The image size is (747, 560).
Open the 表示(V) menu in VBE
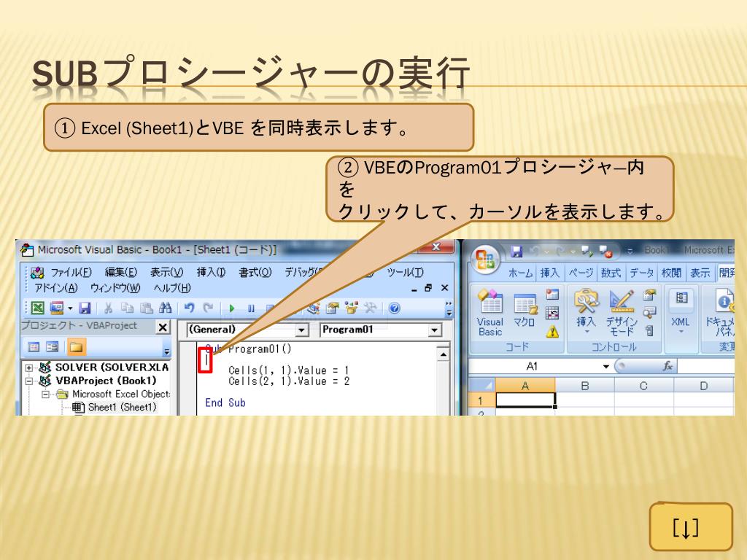point(166,273)
